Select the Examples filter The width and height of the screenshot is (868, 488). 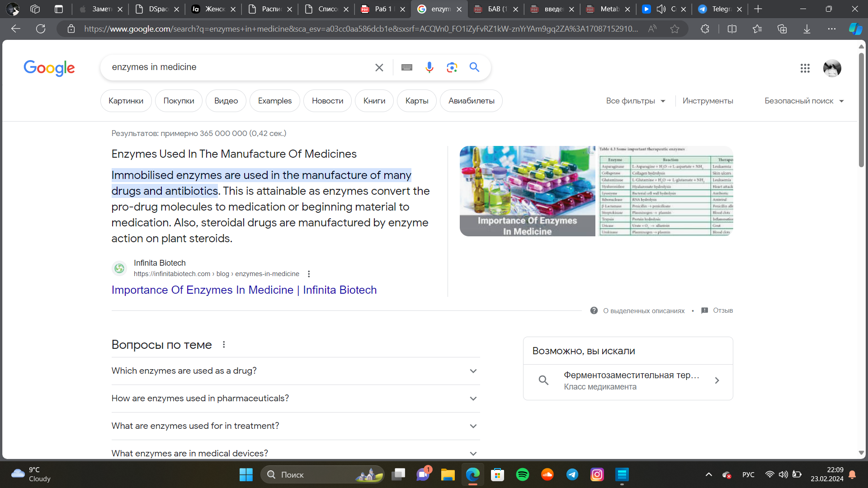coord(275,101)
